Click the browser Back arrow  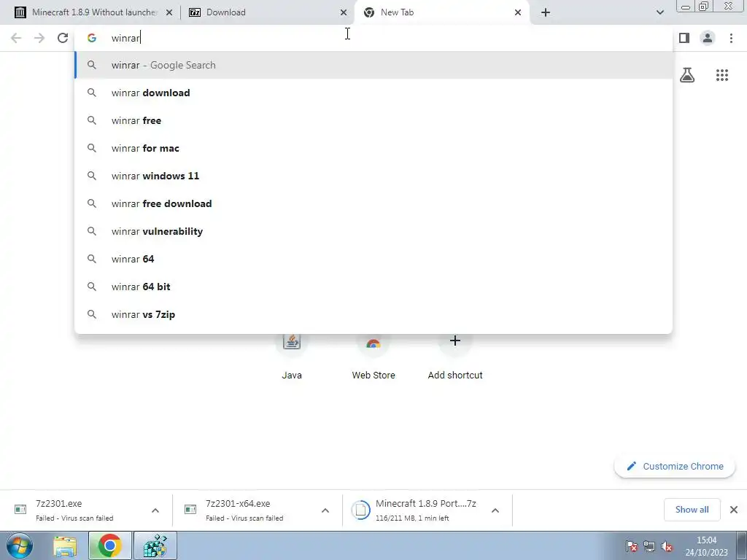tap(16, 38)
